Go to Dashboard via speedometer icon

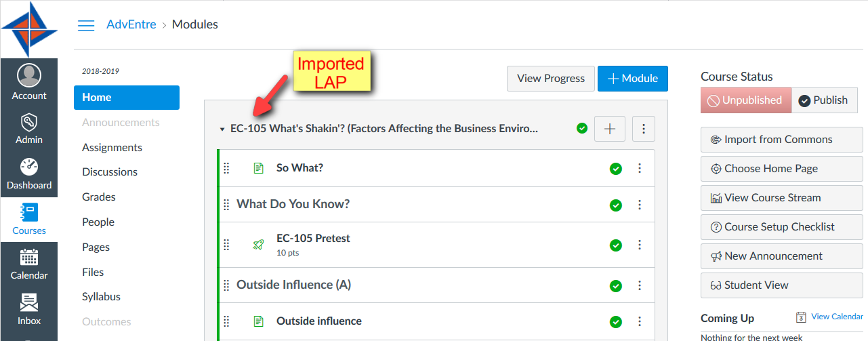(x=28, y=167)
